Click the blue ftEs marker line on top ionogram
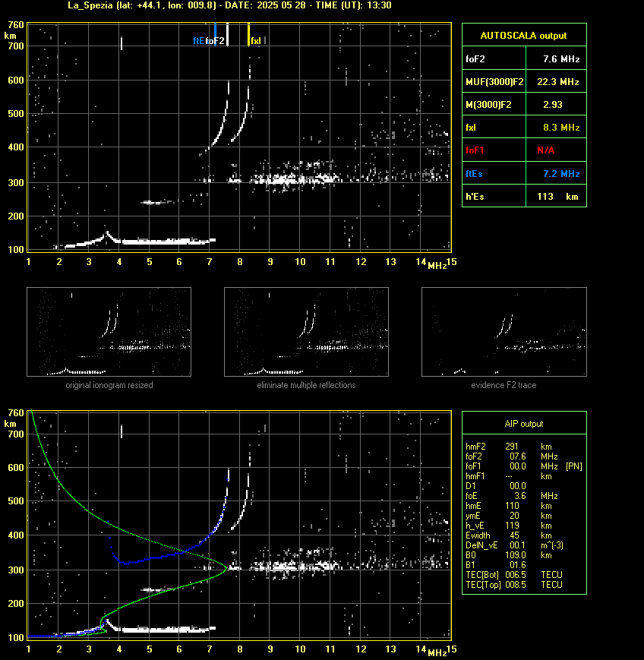Viewport: 644px width, 660px height. click(x=215, y=34)
